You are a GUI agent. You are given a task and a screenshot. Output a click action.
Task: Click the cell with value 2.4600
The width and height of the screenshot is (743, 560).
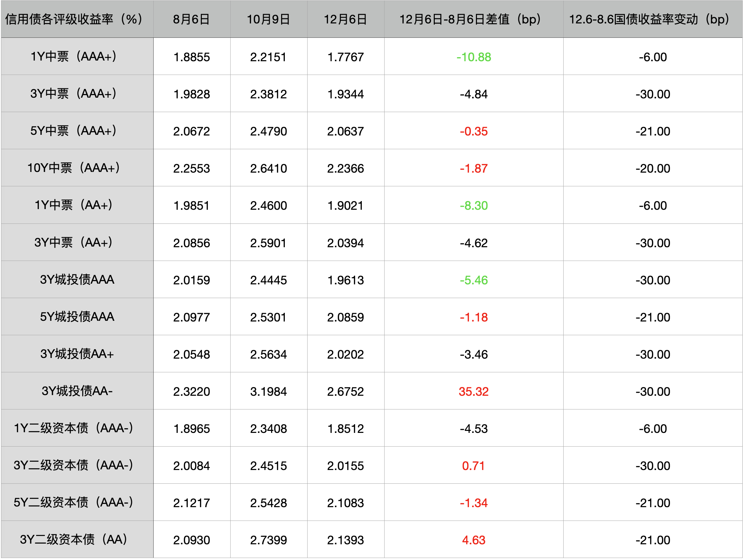click(269, 205)
